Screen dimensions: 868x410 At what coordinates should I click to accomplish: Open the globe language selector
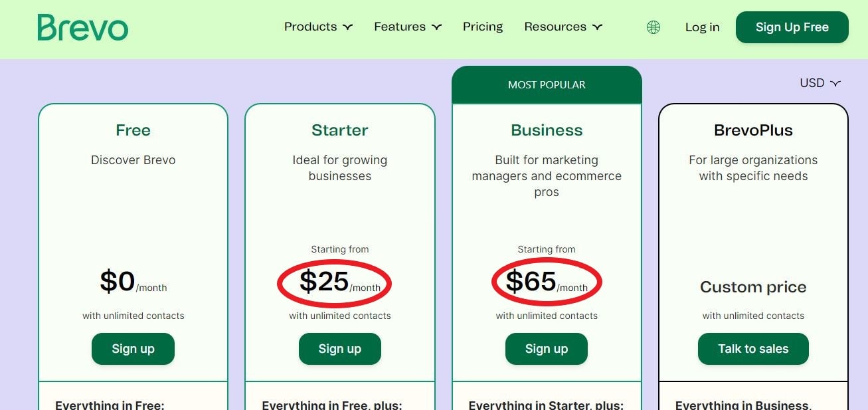pos(653,27)
